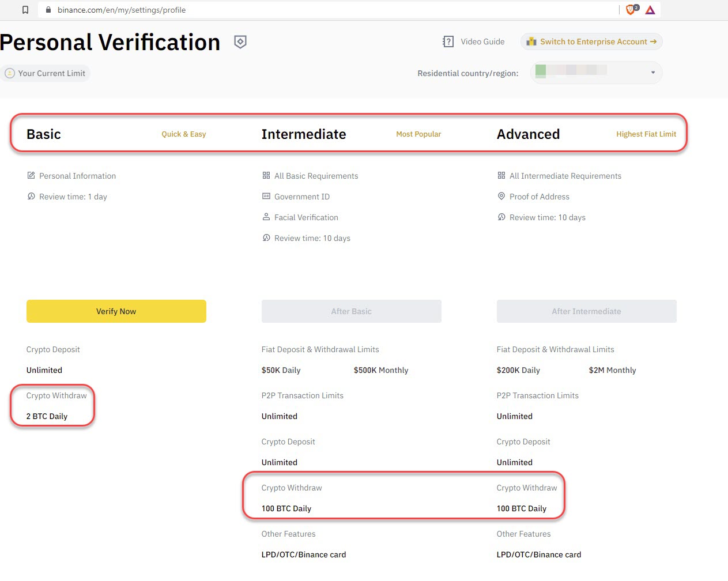Click the person icon beside Facial Verification
The image size is (728, 581).
coord(266,217)
